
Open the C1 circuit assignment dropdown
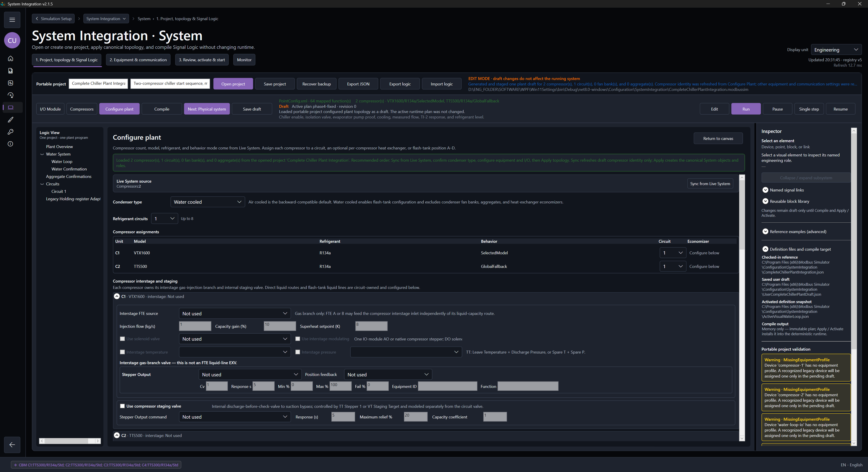click(672, 253)
